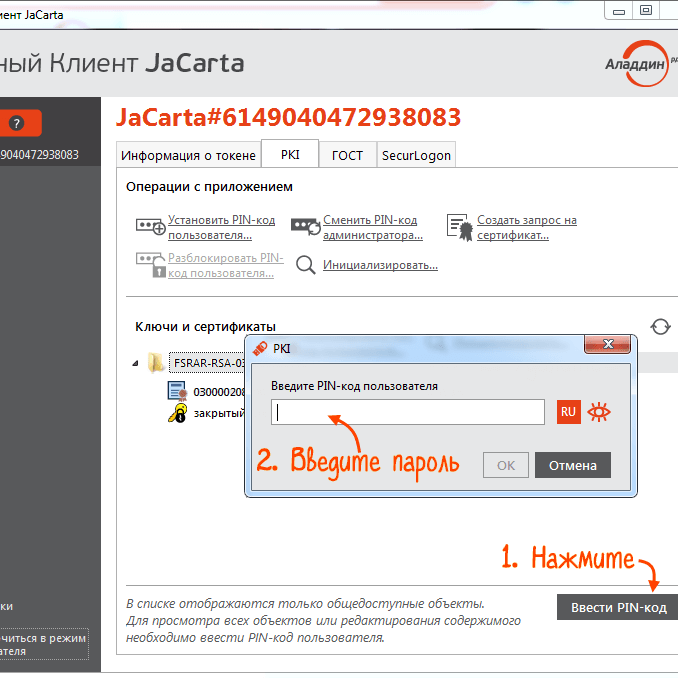This screenshot has height=678, width=678.
Task: Click the certificate request icon
Action: [x=460, y=227]
